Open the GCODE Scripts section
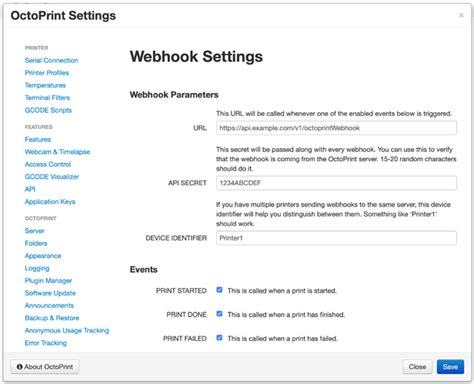This screenshot has height=384, width=474. pyautogui.click(x=48, y=110)
